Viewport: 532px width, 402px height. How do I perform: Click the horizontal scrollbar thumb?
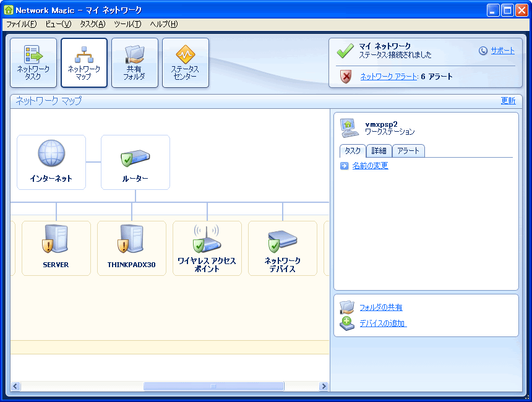[213, 386]
